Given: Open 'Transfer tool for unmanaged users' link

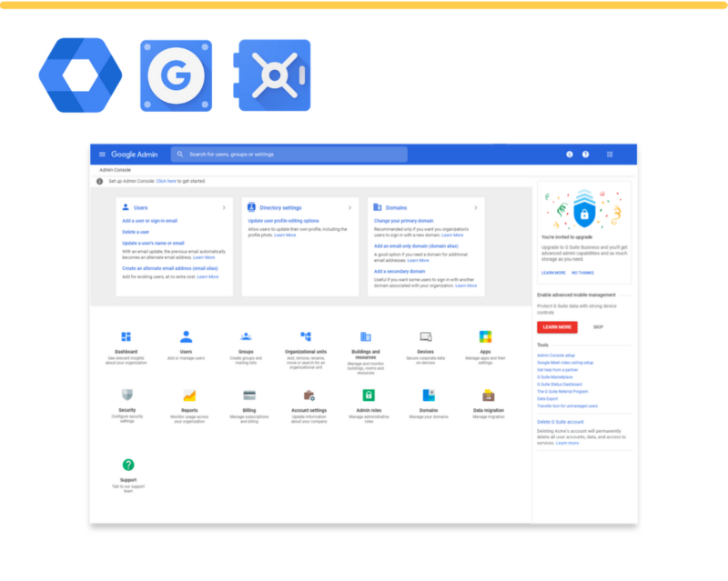Looking at the screenshot, I should tap(567, 406).
